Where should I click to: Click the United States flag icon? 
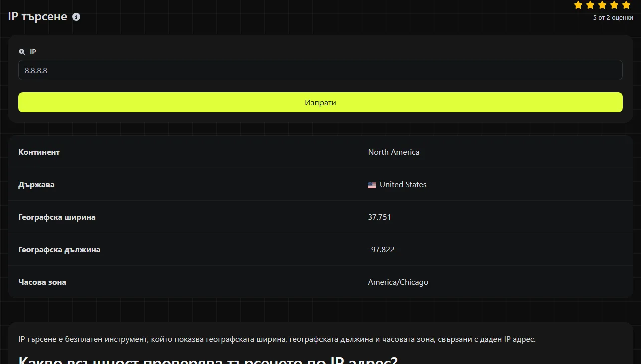point(372,185)
